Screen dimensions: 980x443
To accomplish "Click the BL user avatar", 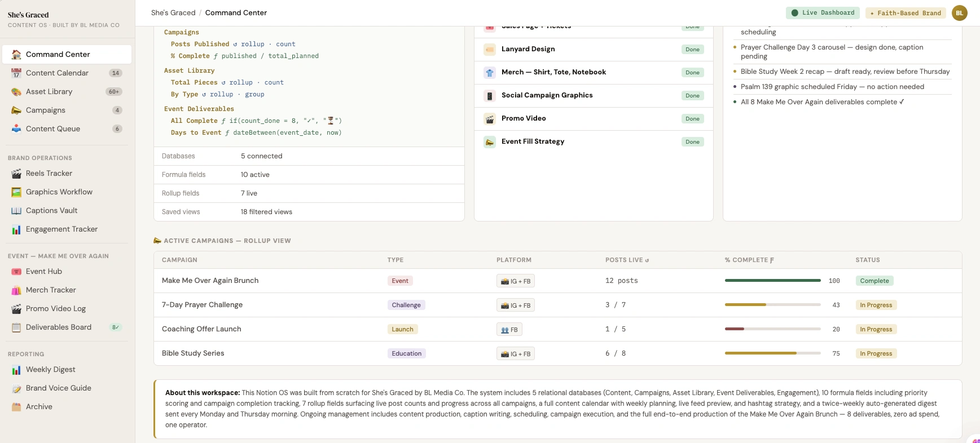I will click(959, 13).
